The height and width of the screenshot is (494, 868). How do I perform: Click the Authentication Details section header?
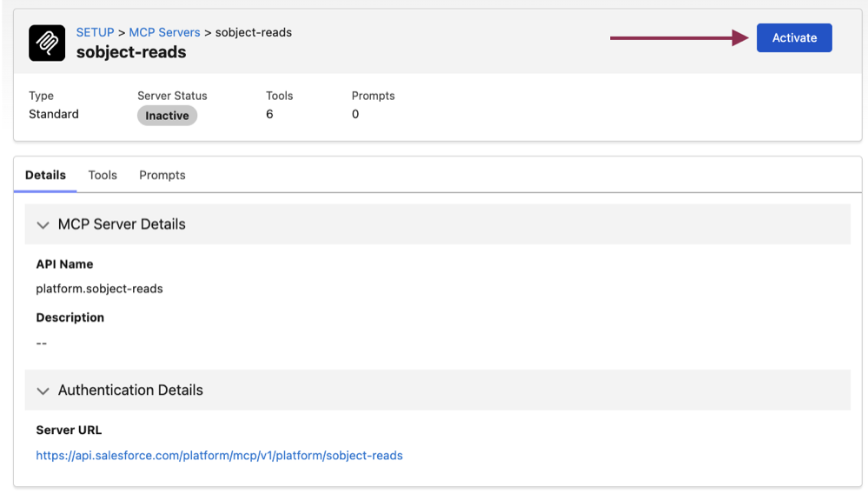pos(437,391)
